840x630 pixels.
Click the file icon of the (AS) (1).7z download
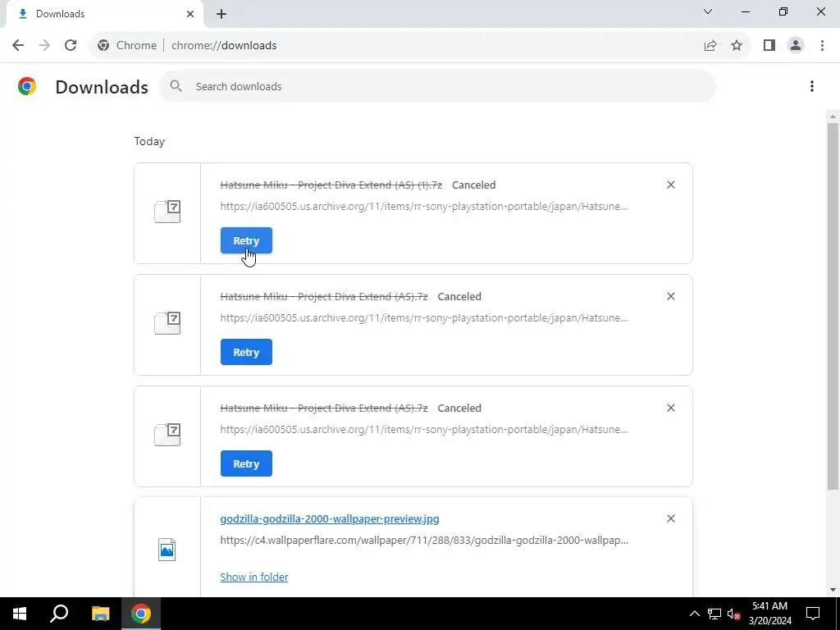coord(167,212)
